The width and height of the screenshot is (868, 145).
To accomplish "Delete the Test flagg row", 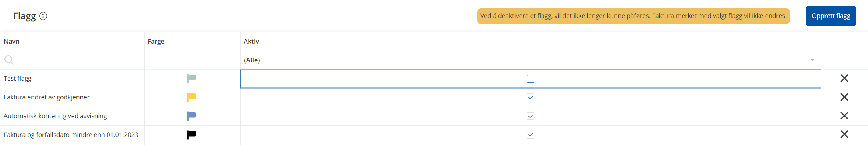I will pos(844,78).
